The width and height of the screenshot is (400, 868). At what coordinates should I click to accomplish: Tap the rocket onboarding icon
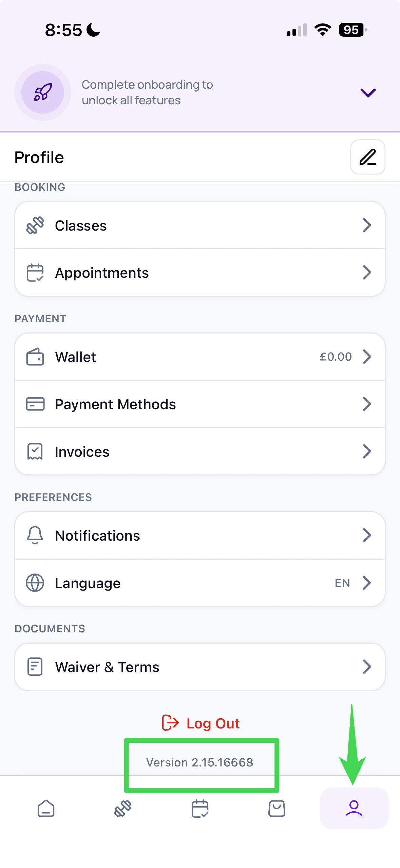(43, 92)
